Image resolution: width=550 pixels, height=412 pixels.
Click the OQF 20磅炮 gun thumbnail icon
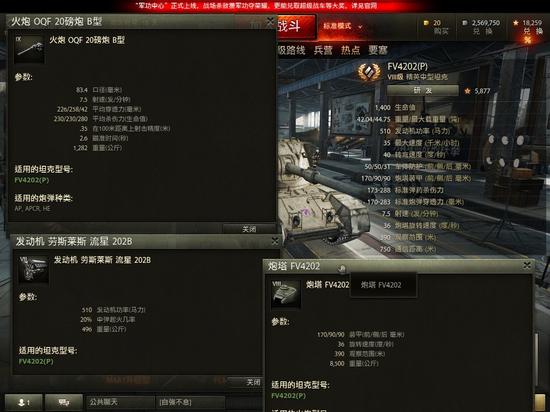click(x=29, y=49)
